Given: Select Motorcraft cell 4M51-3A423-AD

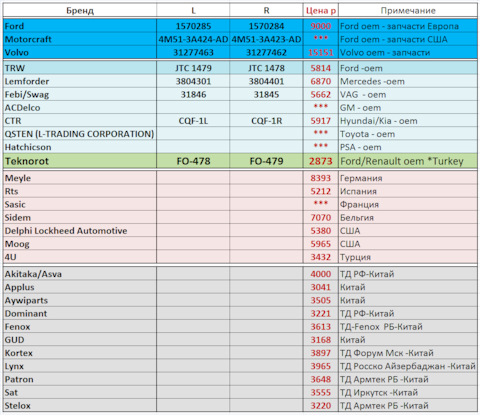Looking at the screenshot, I should coord(266,39).
